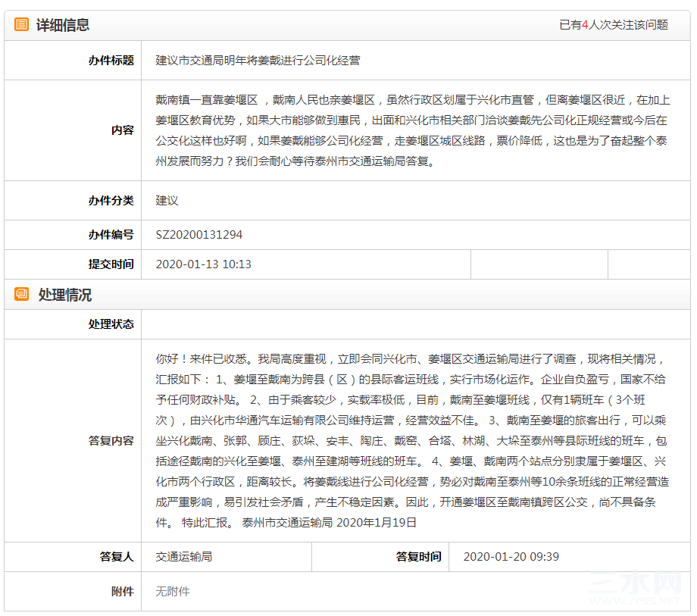Select the 处理情况 section heading

point(65,295)
